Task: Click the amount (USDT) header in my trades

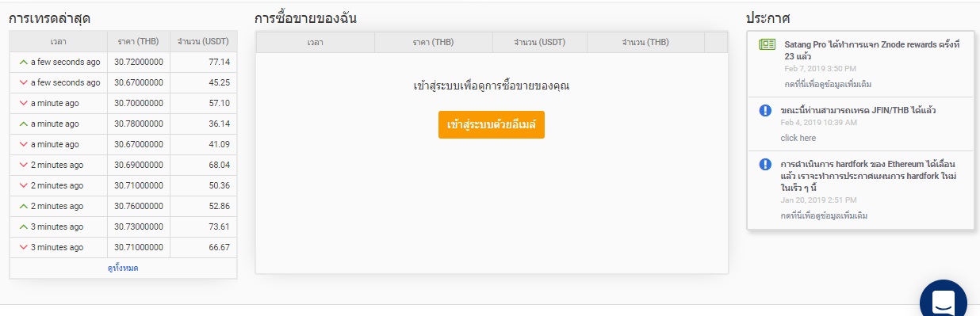Action: [540, 42]
